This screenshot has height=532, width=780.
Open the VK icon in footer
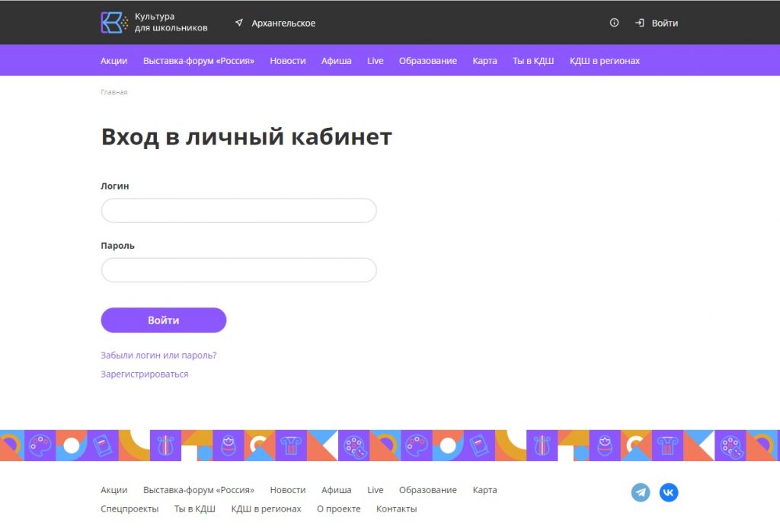[x=669, y=492]
